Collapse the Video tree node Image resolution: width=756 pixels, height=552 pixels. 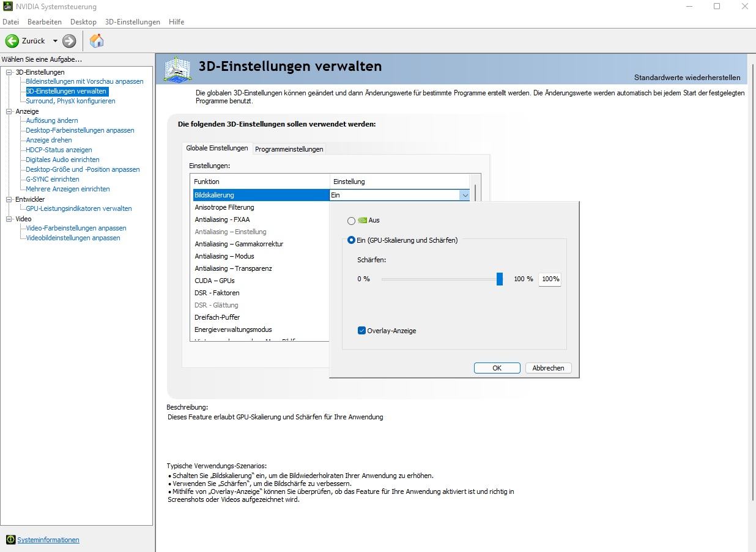coord(9,219)
